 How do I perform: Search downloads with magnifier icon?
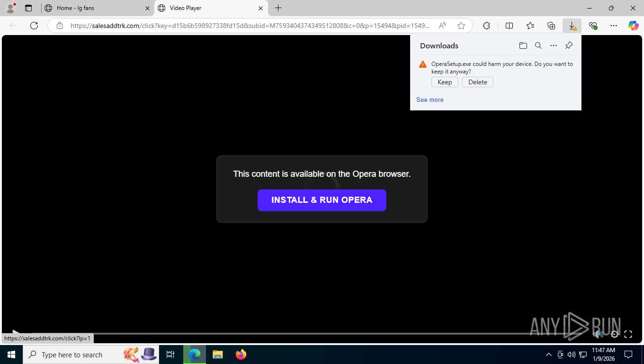click(x=538, y=45)
